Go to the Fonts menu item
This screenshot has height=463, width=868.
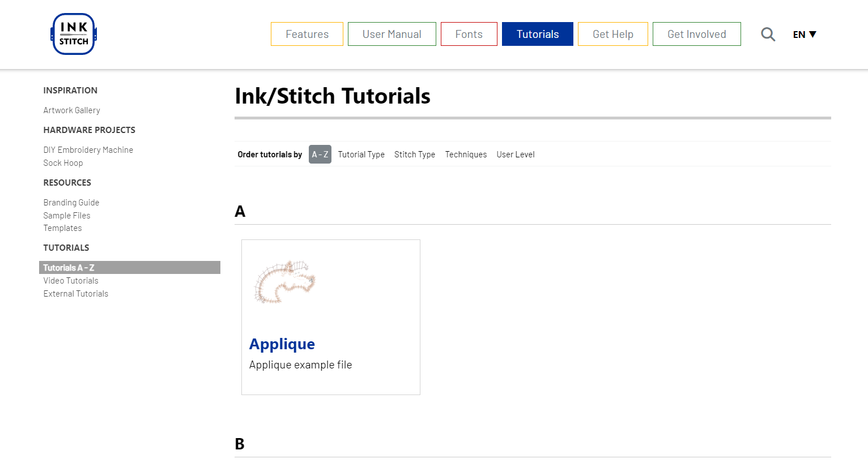pyautogui.click(x=469, y=34)
